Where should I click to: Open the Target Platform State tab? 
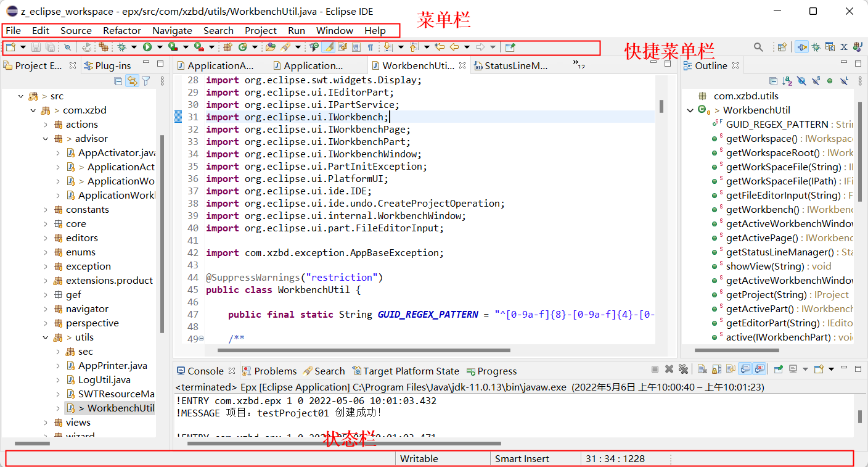point(406,371)
